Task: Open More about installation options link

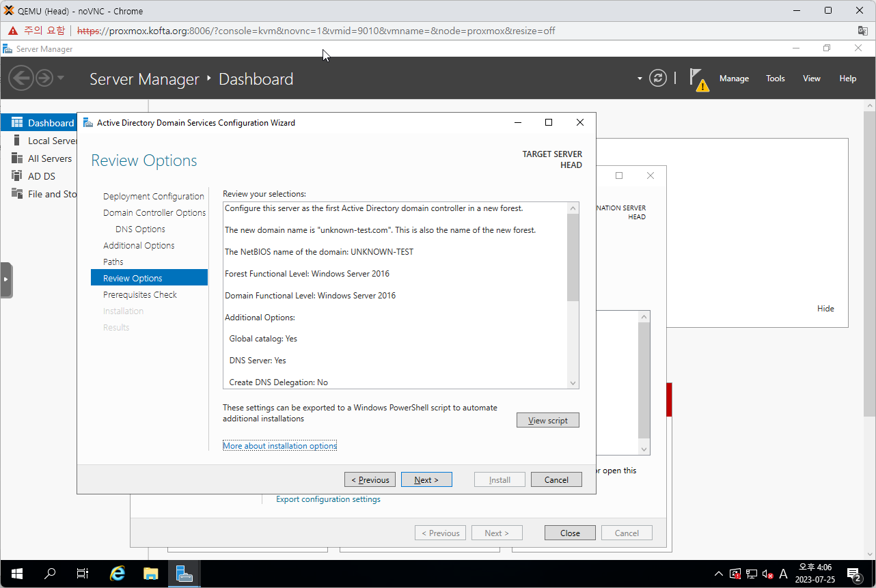Action: click(279, 446)
